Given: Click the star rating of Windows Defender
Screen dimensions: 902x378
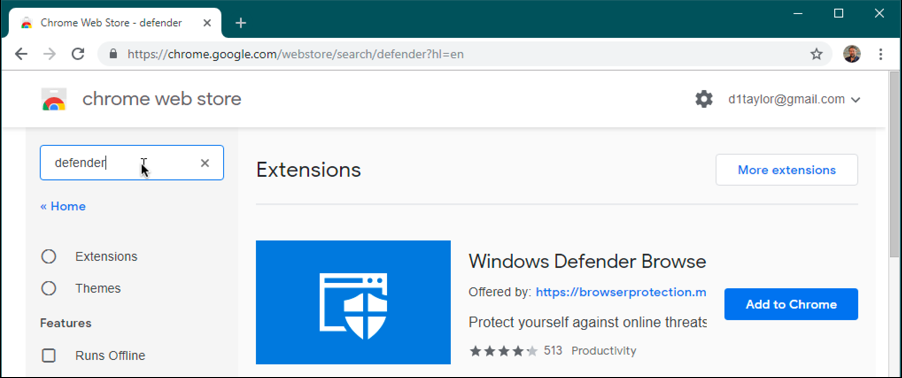Looking at the screenshot, I should coord(503,350).
